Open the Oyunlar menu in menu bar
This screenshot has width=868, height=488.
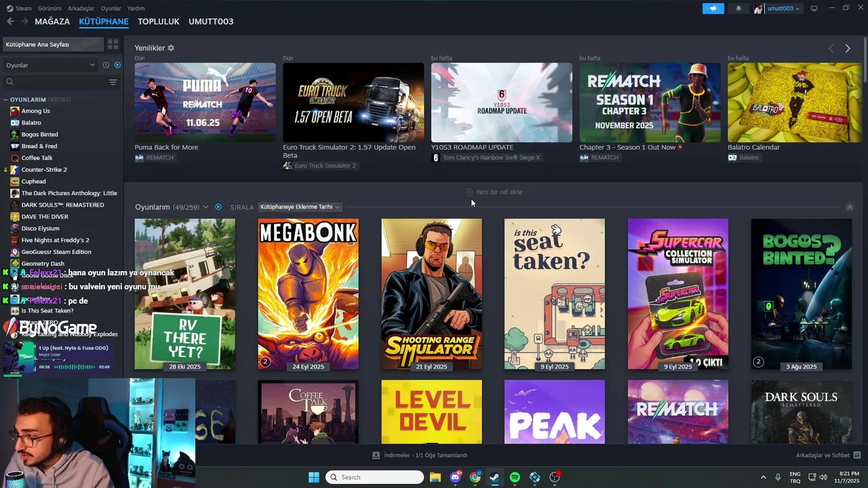pos(111,8)
